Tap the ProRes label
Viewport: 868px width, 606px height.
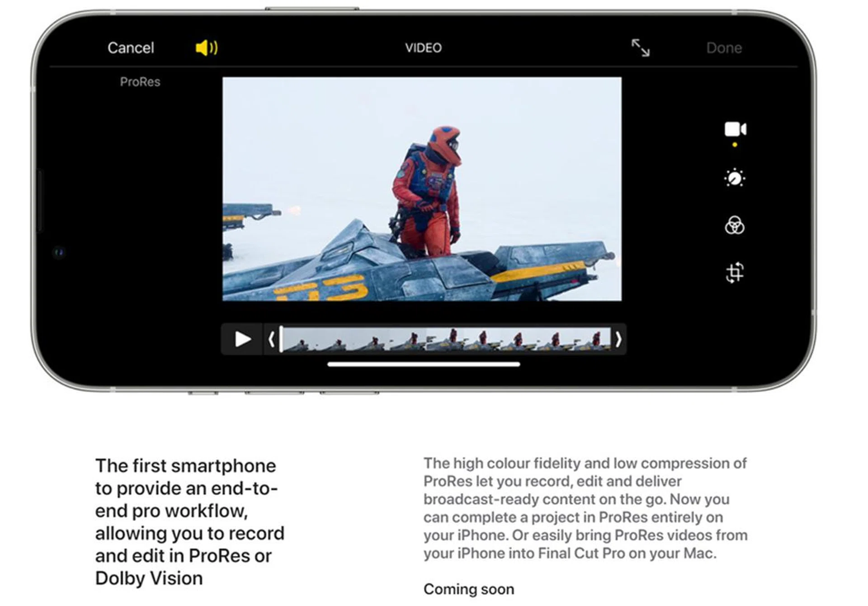pyautogui.click(x=140, y=82)
